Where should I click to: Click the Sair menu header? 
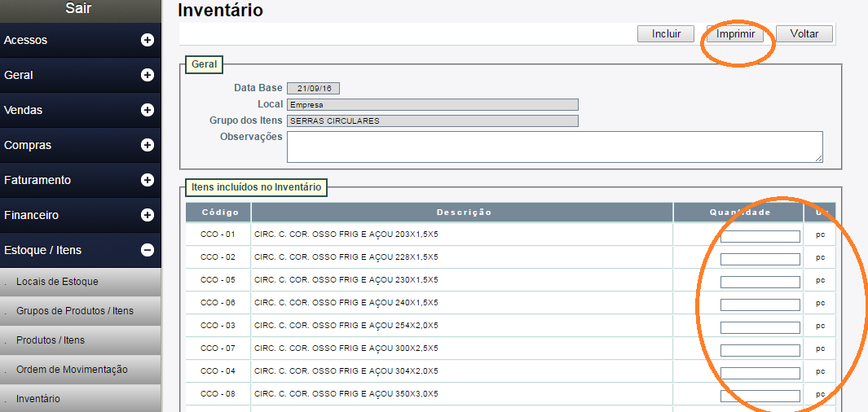[x=78, y=9]
